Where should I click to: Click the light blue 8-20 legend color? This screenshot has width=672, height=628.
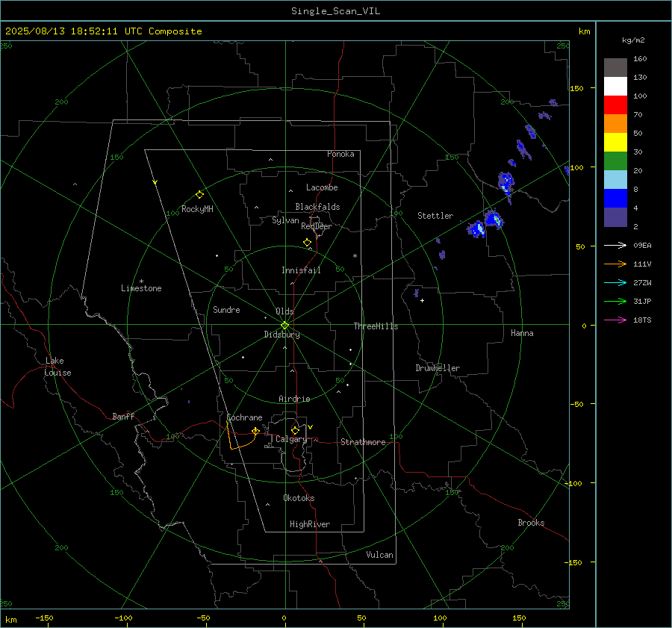pos(615,180)
